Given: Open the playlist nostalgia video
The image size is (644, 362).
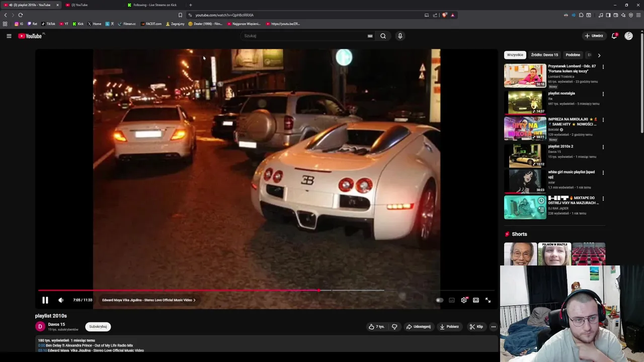Looking at the screenshot, I should click(525, 102).
